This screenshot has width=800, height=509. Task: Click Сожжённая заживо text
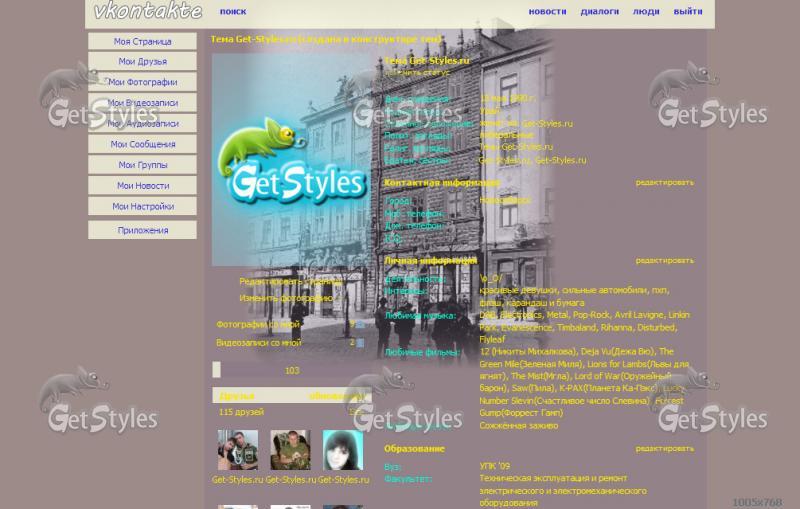[x=519, y=425]
